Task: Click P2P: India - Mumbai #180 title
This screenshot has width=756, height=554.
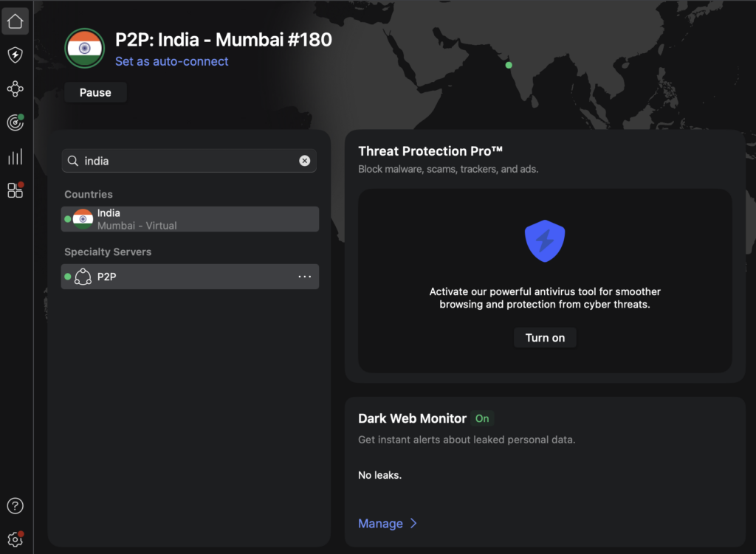Action: 224,40
